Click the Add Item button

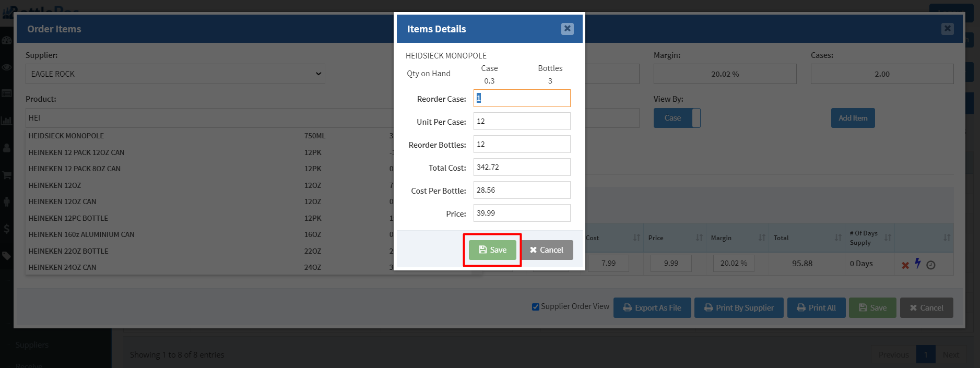[x=853, y=118]
